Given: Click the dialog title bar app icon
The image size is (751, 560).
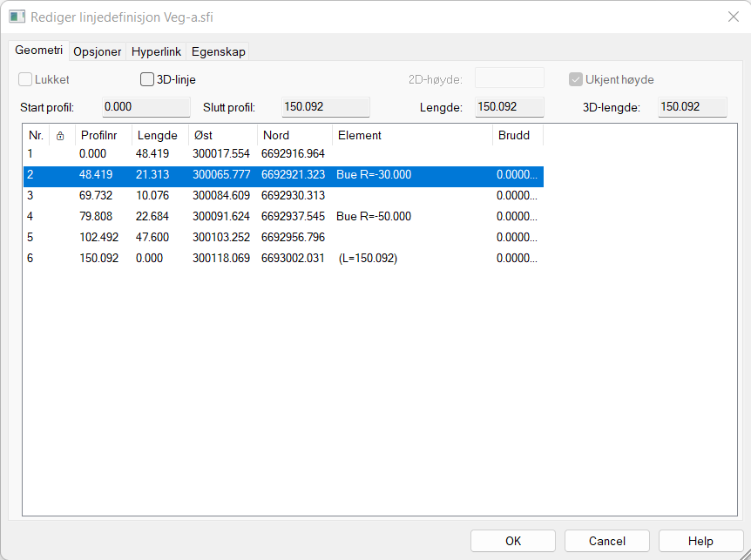Looking at the screenshot, I should click(x=17, y=17).
